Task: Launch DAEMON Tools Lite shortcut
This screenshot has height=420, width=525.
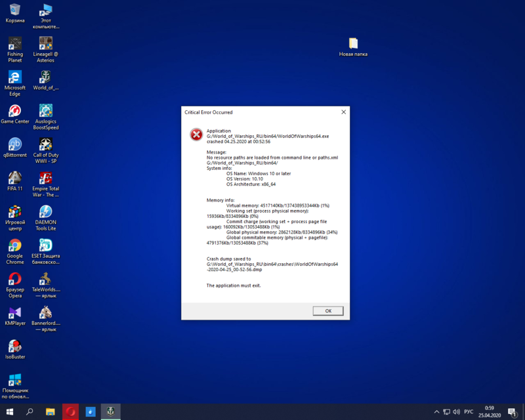Action: 46,218
